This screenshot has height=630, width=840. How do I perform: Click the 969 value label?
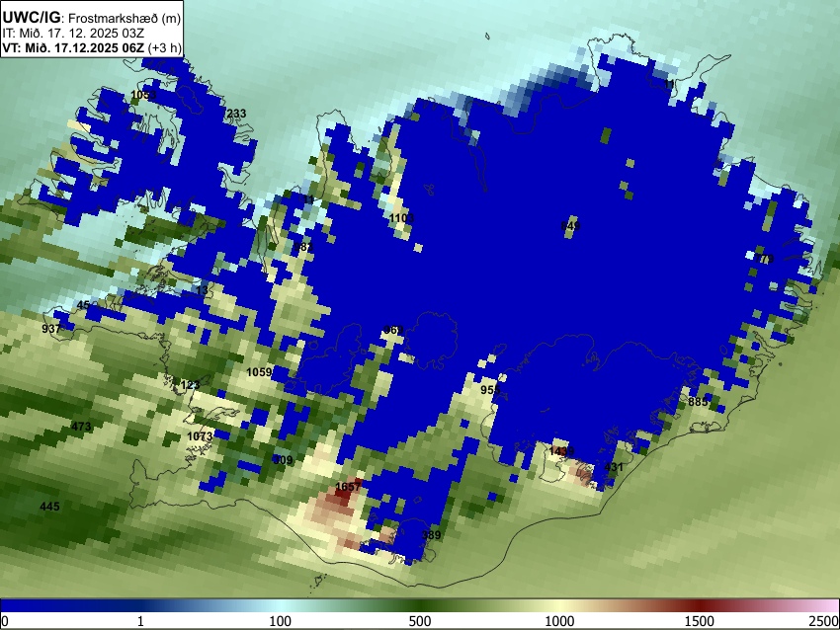pos(393,330)
